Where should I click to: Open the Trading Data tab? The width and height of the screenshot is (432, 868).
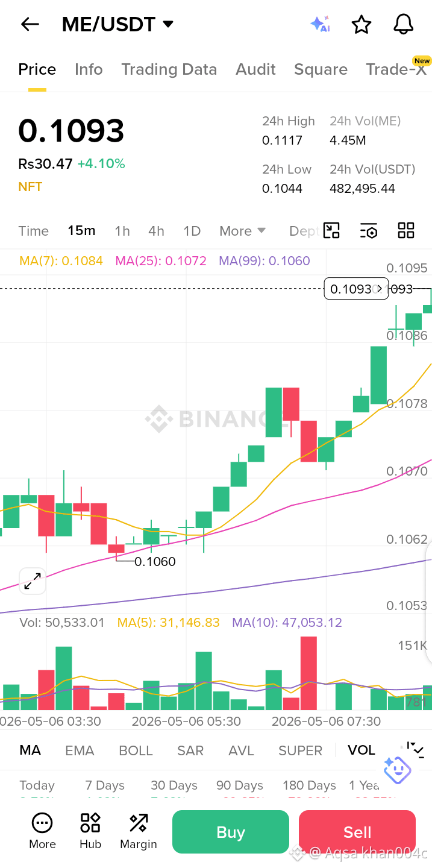[x=169, y=69]
